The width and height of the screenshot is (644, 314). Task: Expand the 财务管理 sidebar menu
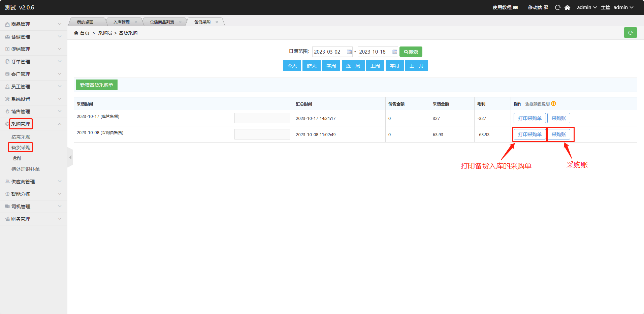pyautogui.click(x=33, y=219)
